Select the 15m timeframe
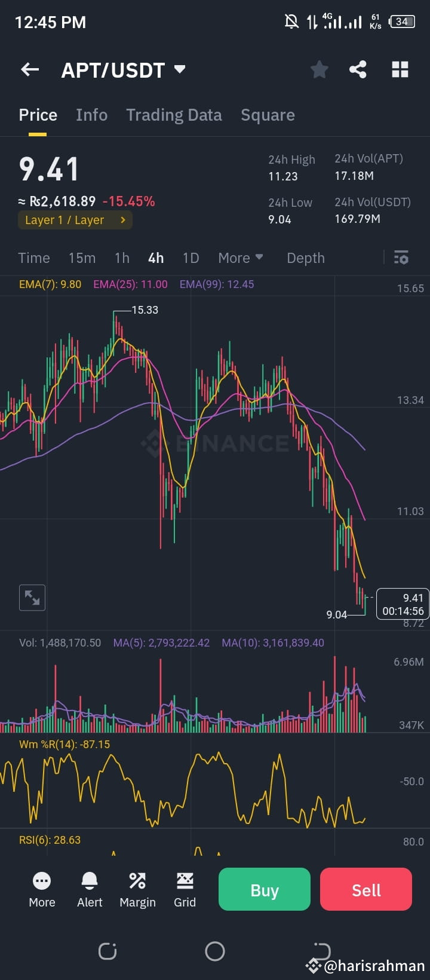Screen dimensions: 430x980 point(82,258)
